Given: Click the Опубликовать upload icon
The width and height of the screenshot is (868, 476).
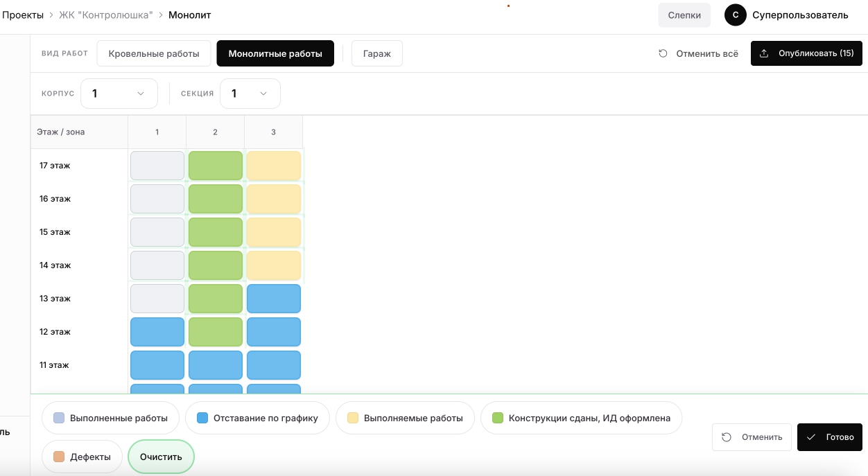Looking at the screenshot, I should [x=764, y=53].
